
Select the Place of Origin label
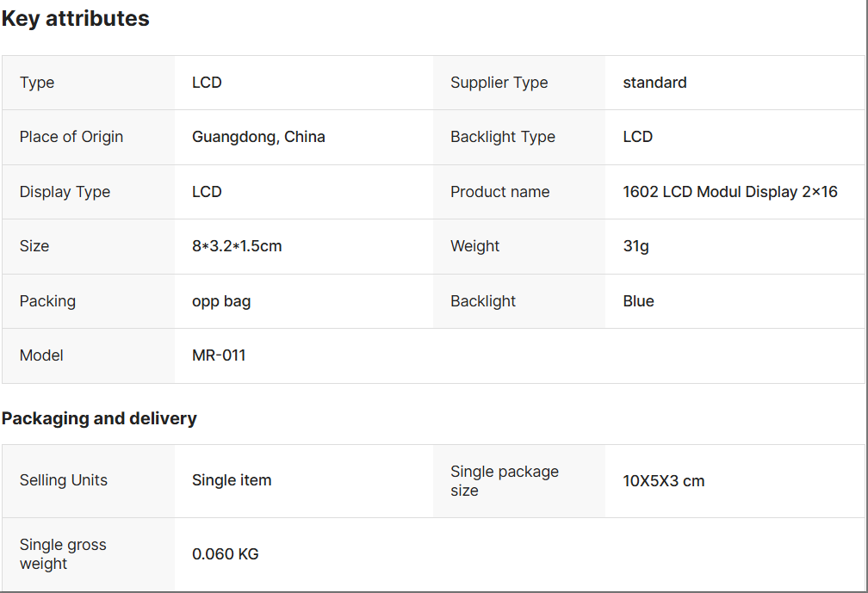[71, 137]
